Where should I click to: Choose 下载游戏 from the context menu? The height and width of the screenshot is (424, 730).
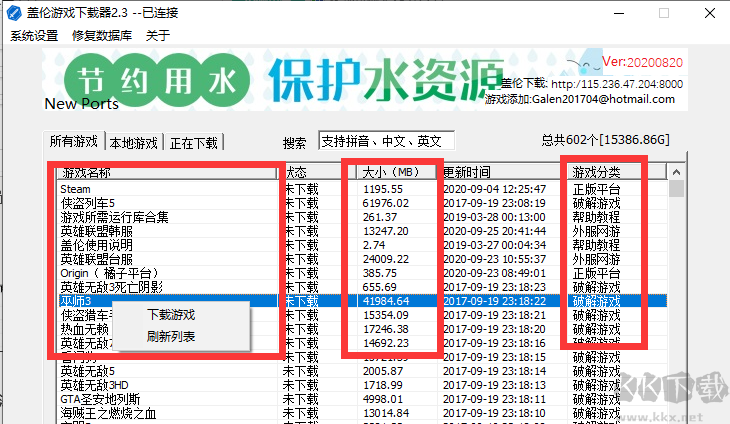click(x=171, y=315)
